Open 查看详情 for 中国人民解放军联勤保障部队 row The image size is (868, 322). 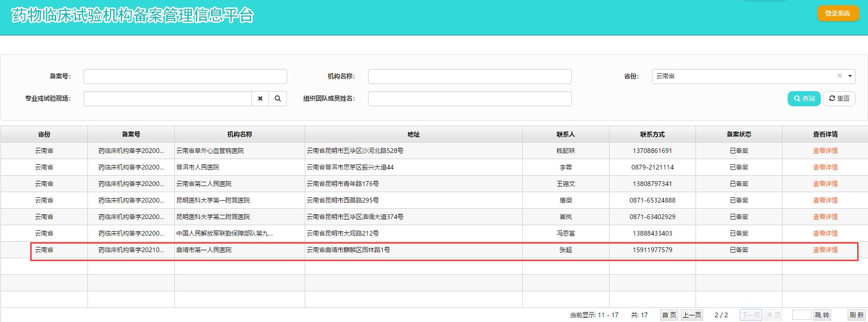pos(825,233)
